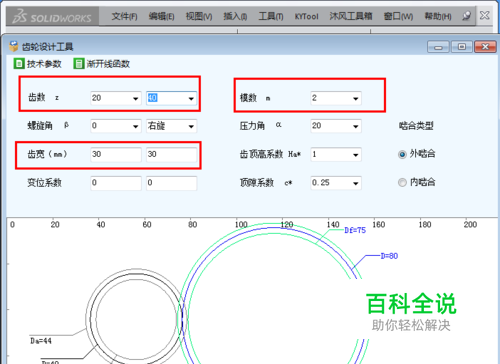Click first 变位系数 input field
This screenshot has width=500, height=364.
[x=116, y=183]
